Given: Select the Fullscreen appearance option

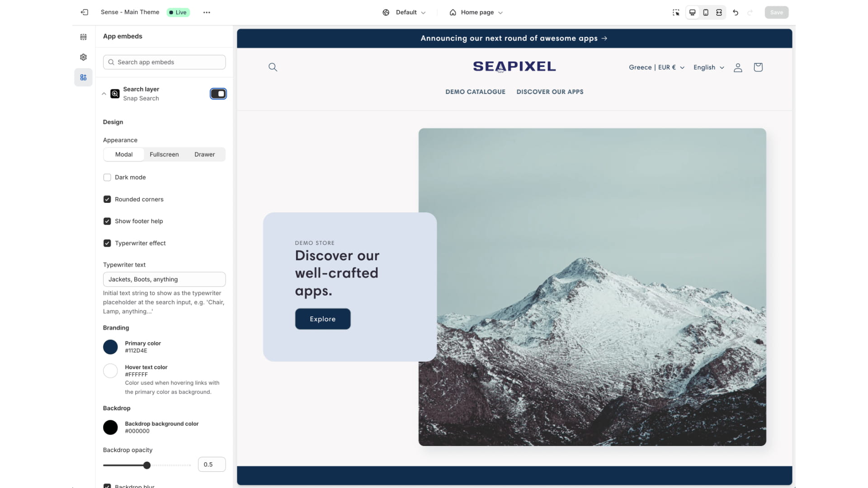Looking at the screenshot, I should (164, 155).
